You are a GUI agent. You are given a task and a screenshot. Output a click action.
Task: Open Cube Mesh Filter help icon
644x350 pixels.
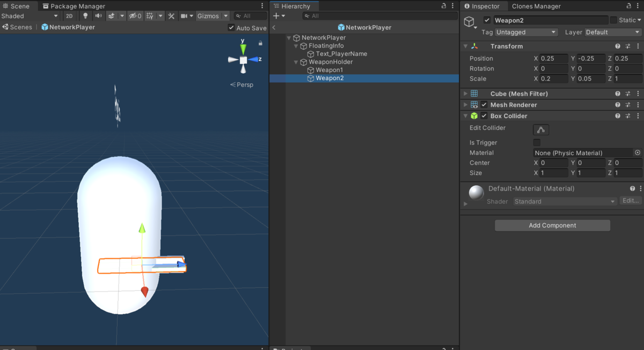[x=618, y=93]
